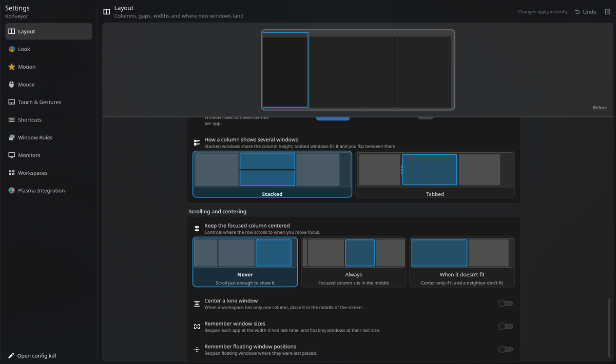Screen dimensions: 616x364
Task: Select the Motion star icon
Action: [12, 67]
